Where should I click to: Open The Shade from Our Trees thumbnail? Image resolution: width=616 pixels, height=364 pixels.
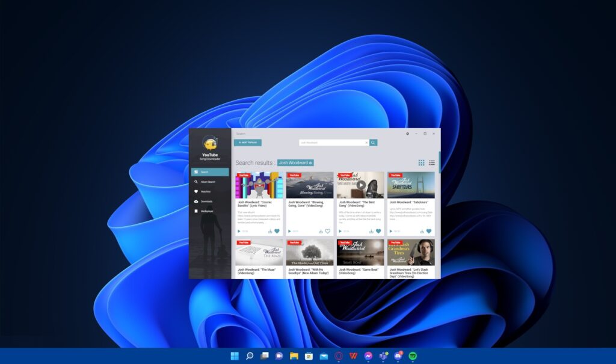click(310, 252)
